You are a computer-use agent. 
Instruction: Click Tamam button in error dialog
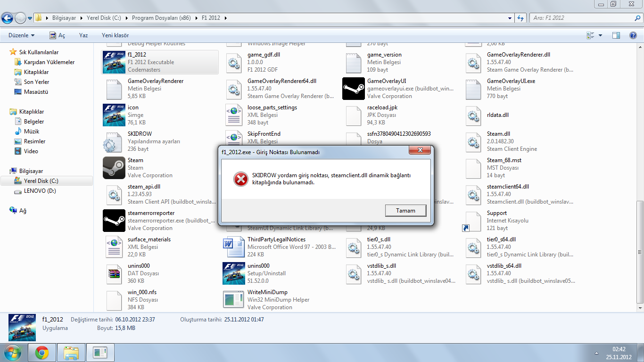[x=406, y=210]
